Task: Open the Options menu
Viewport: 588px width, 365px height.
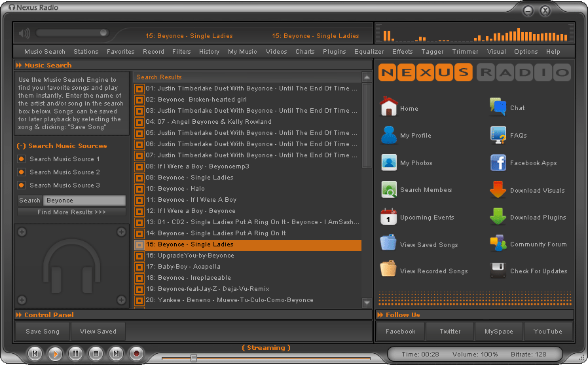Action: [526, 51]
